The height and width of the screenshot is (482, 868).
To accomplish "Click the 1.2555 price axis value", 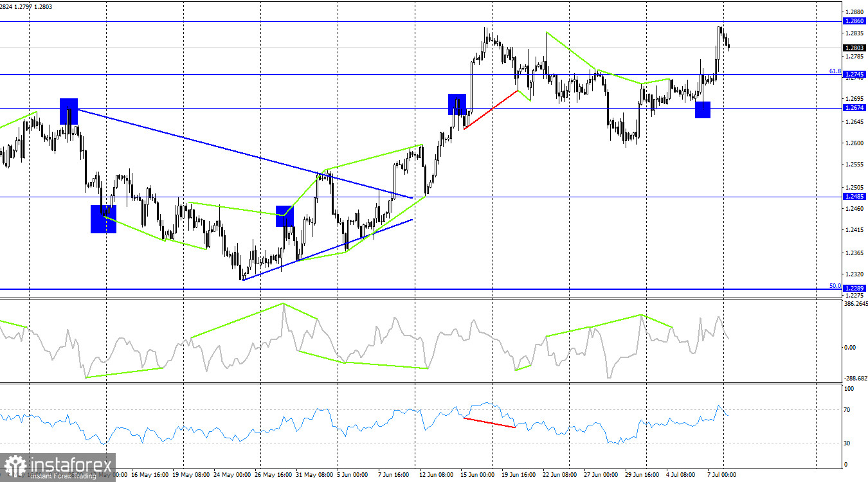I will click(855, 164).
